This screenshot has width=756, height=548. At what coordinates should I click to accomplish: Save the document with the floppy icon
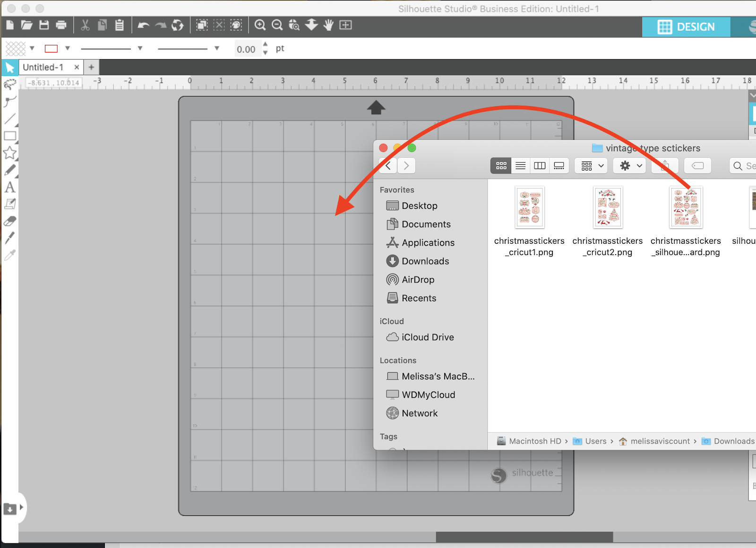44,25
